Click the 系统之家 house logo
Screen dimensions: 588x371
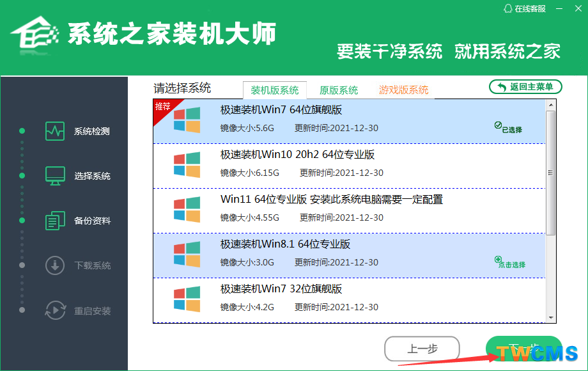[35, 35]
